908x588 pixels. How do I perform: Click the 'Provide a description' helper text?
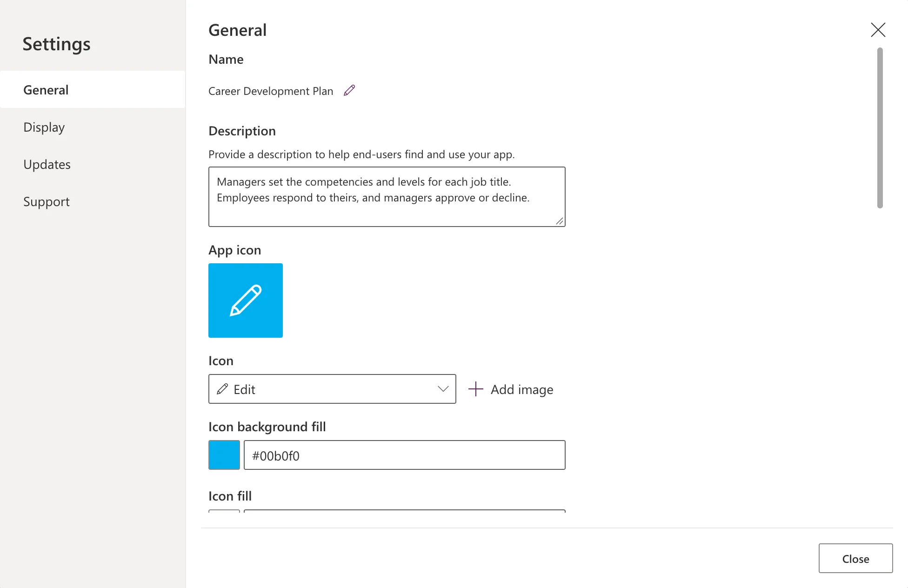click(361, 154)
